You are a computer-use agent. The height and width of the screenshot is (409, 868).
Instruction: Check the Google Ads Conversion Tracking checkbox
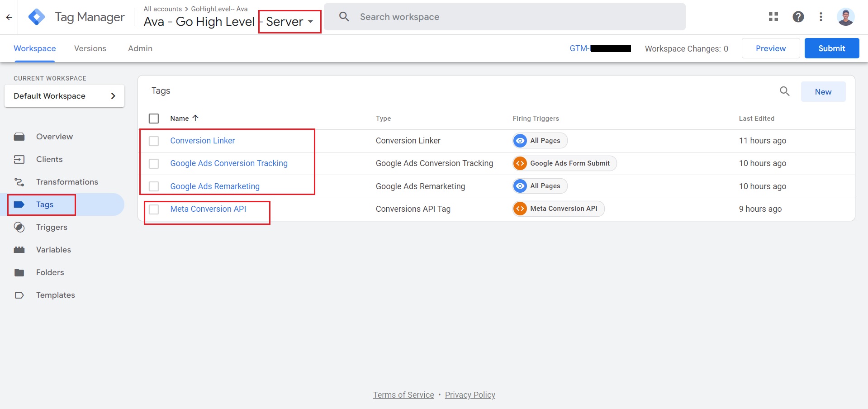click(154, 163)
